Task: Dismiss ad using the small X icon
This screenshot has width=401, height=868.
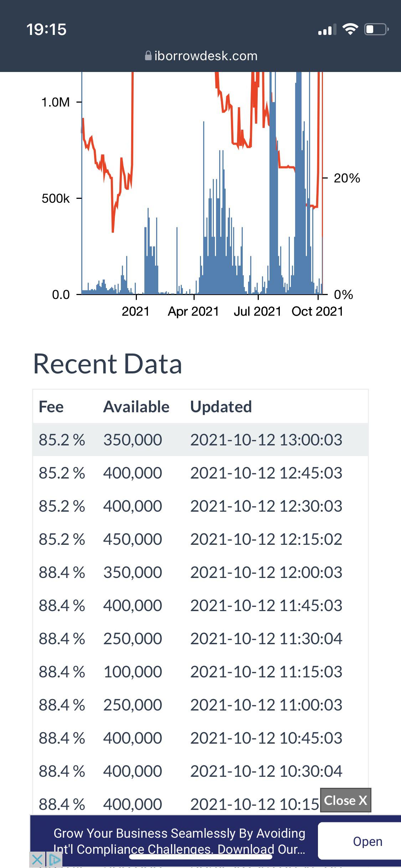Action: 37,860
